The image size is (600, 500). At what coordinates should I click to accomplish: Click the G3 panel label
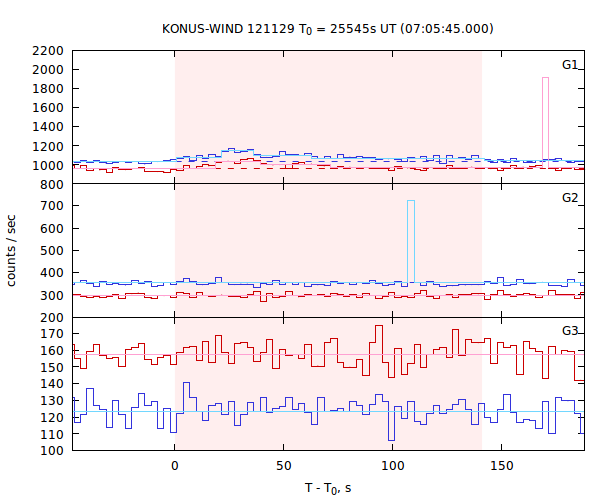570,331
